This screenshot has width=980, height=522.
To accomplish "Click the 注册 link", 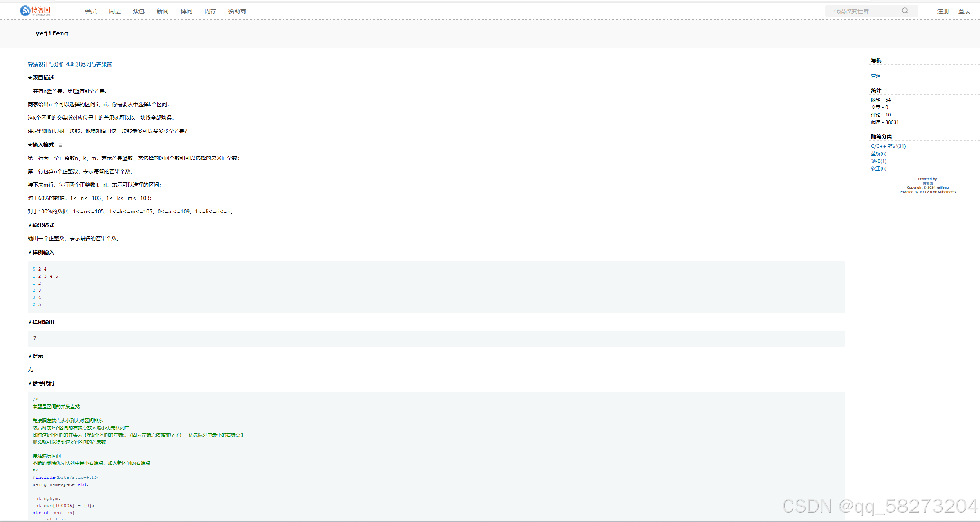I will coord(943,11).
